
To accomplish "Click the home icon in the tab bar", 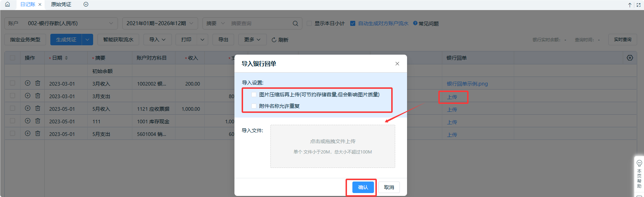I will click(7, 4).
